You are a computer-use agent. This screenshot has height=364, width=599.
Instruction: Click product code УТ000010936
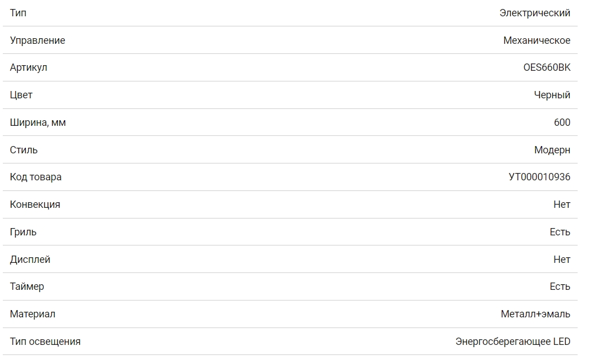(x=539, y=177)
